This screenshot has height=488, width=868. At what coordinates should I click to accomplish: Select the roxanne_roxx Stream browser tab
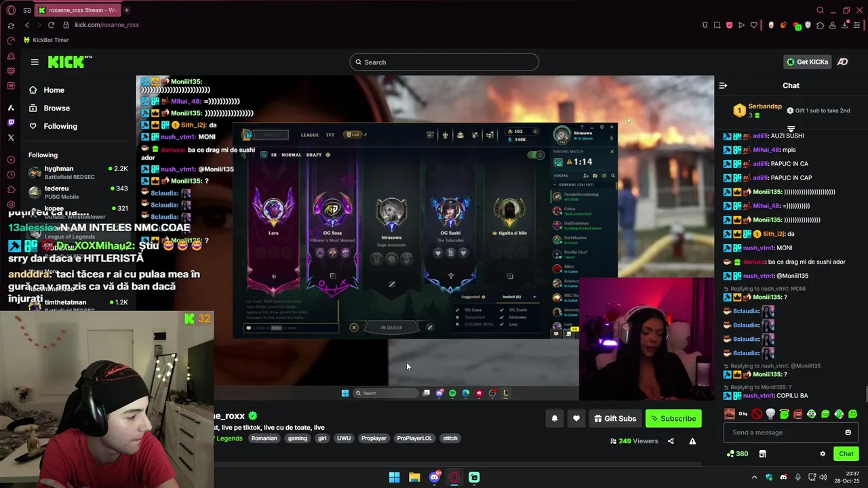coord(77,10)
